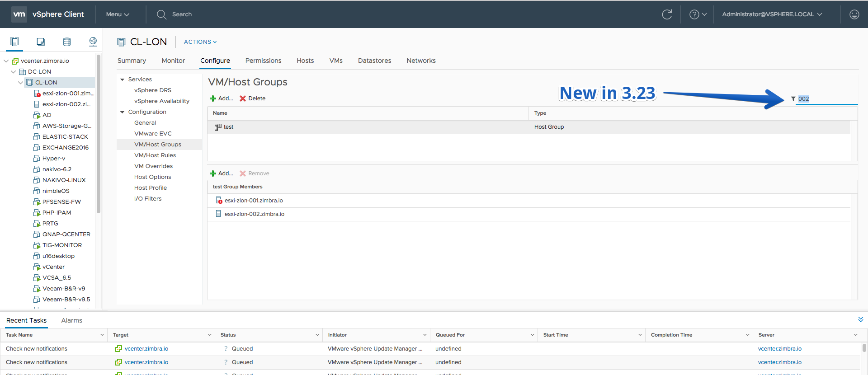The height and width of the screenshot is (375, 868).
Task: Click the refresh icon in top bar
Action: pyautogui.click(x=667, y=14)
